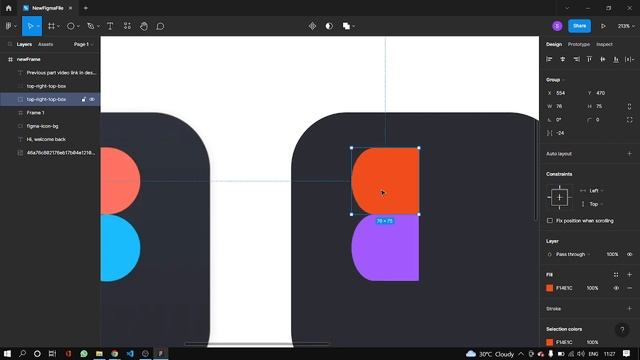Viewport: 640px width, 360px height.
Task: Toggle constrain proportions link
Action: (629, 106)
